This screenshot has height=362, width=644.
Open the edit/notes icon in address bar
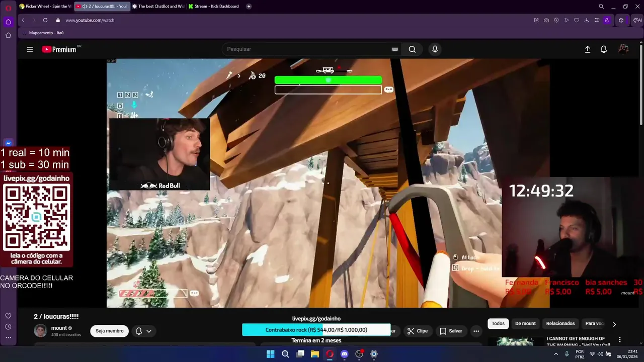pyautogui.click(x=536, y=20)
